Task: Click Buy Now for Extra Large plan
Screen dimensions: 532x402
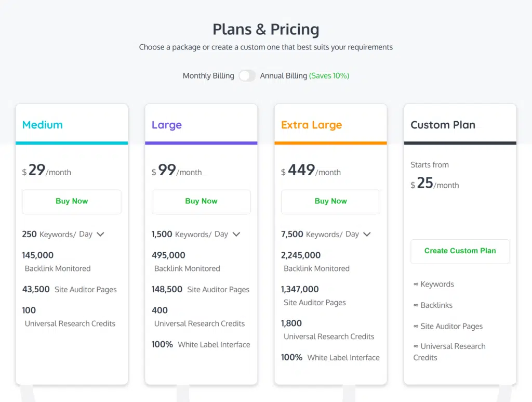Action: (330, 201)
